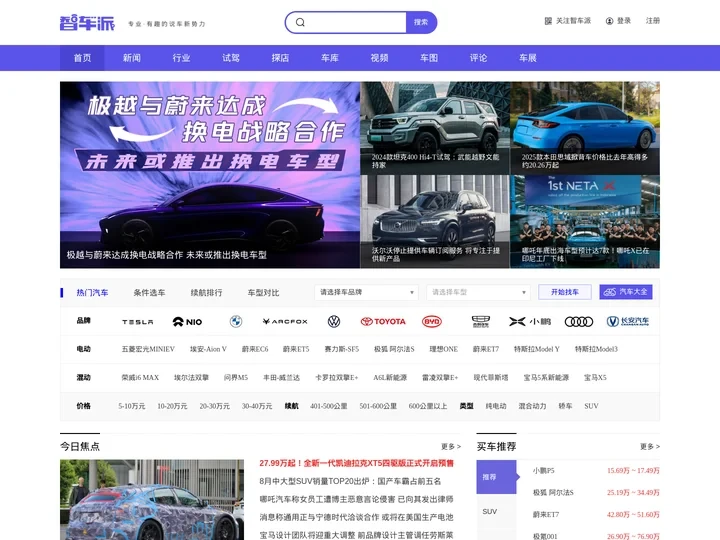Switch to the 热门汽车 tab
Image resolution: width=720 pixels, height=540 pixels.
[92, 292]
